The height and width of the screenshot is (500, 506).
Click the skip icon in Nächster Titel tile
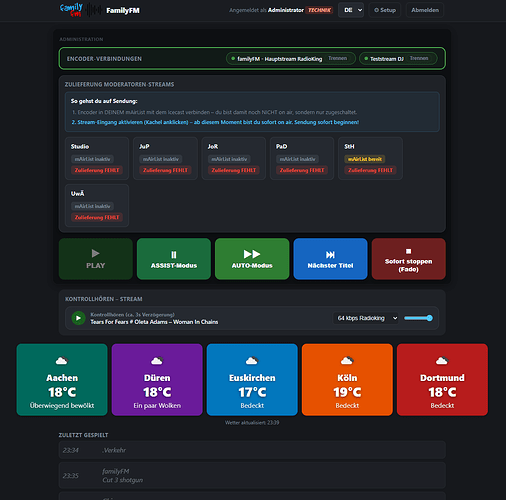(330, 255)
